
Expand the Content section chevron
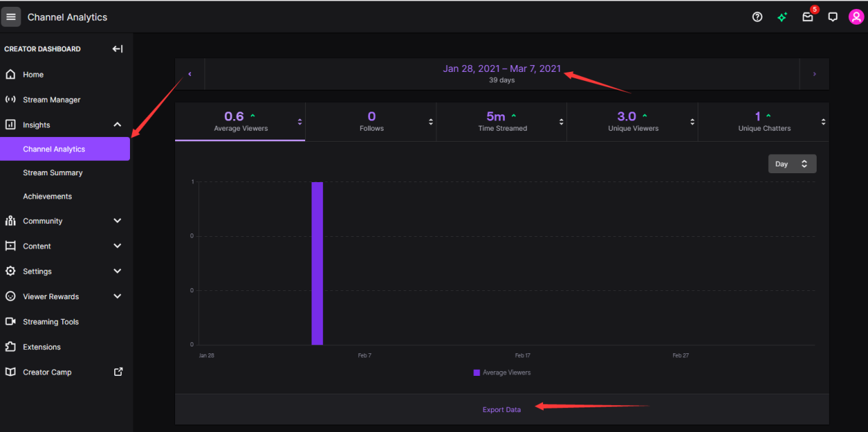tap(118, 246)
